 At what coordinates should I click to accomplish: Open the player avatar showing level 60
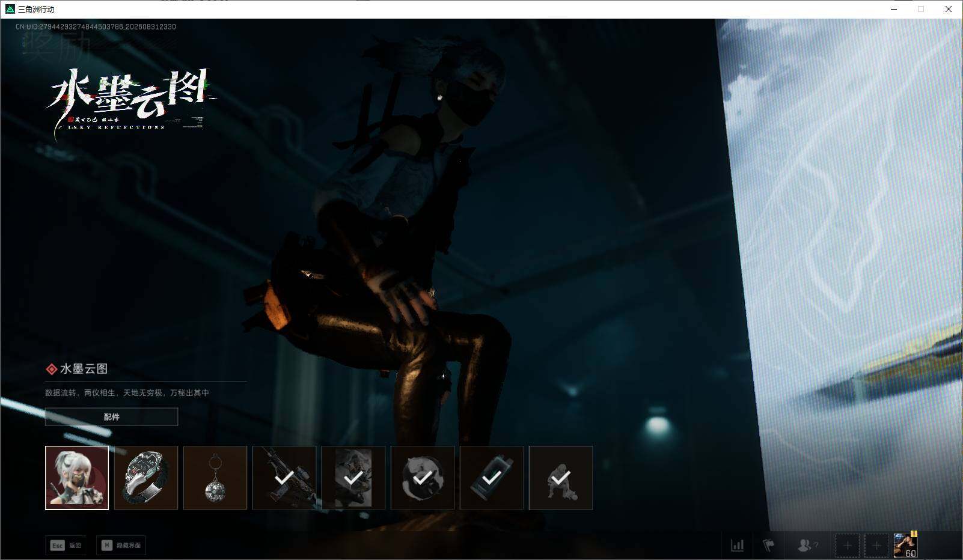[905, 545]
